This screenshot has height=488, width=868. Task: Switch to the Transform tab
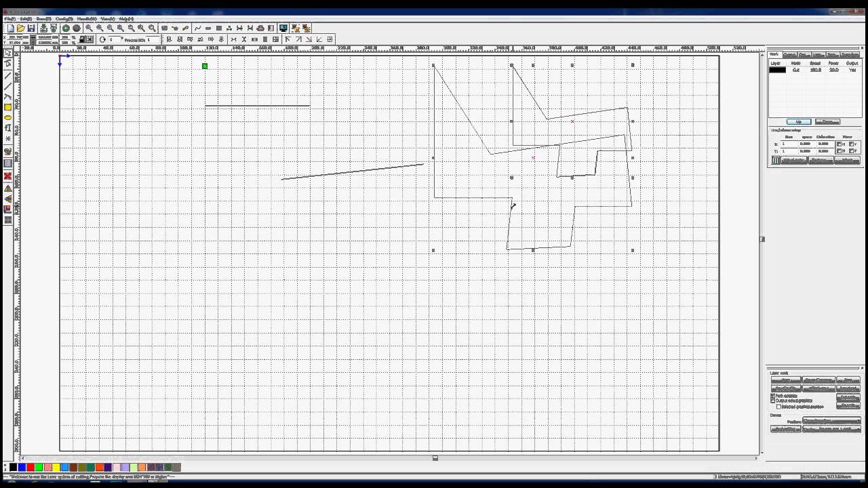(850, 54)
